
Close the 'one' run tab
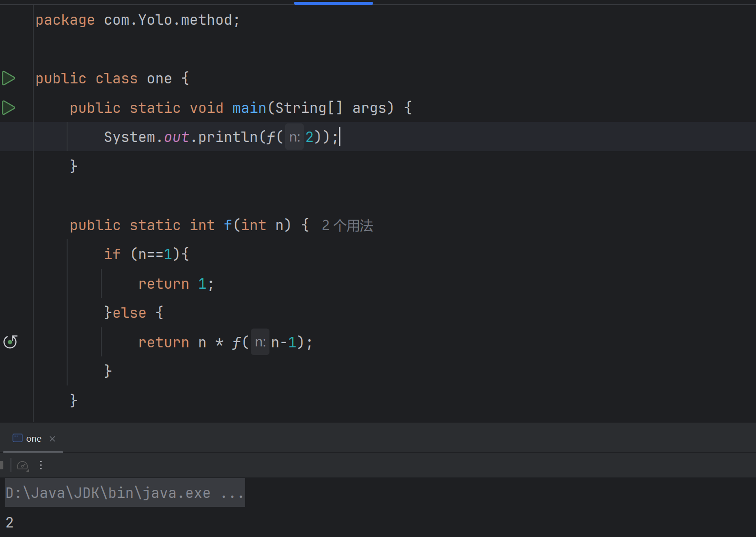click(x=52, y=439)
